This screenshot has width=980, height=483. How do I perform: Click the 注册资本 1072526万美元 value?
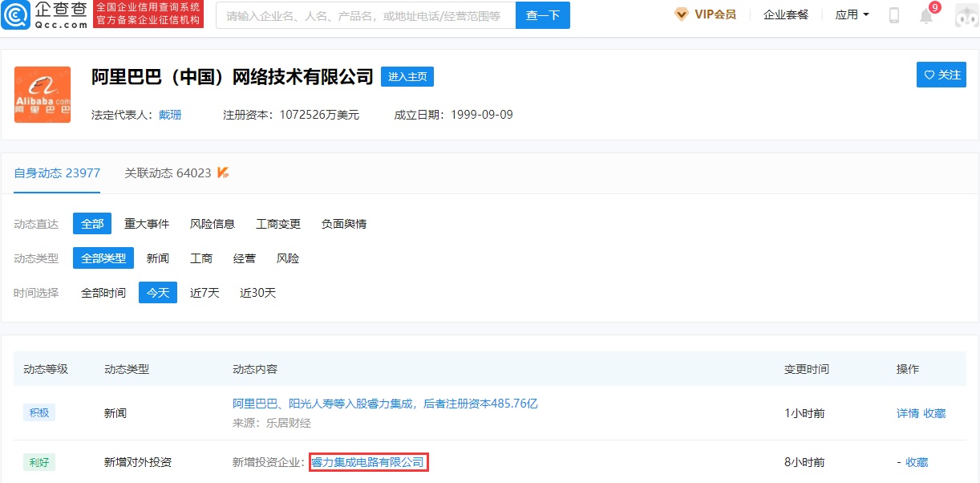(319, 115)
